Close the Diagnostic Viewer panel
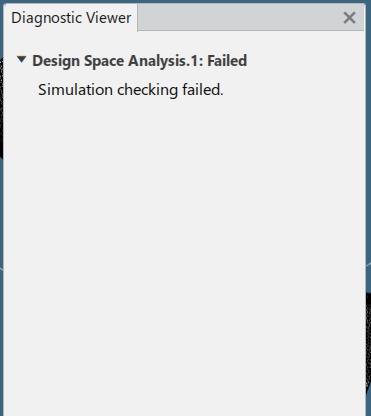This screenshot has width=371, height=416. 349,18
